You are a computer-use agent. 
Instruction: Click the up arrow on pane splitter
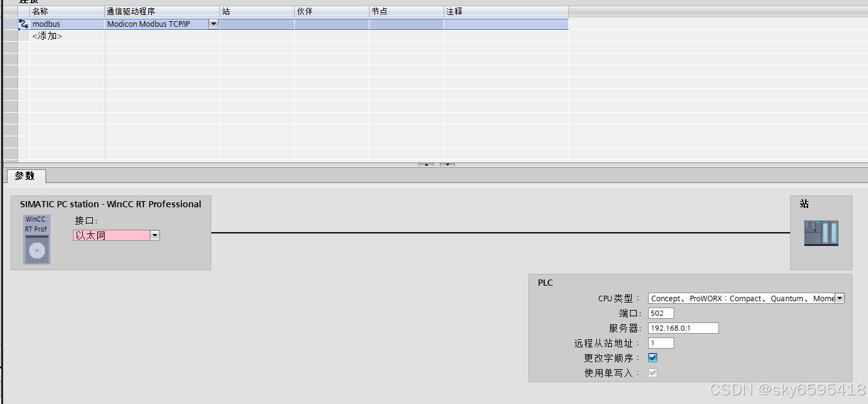tap(426, 165)
